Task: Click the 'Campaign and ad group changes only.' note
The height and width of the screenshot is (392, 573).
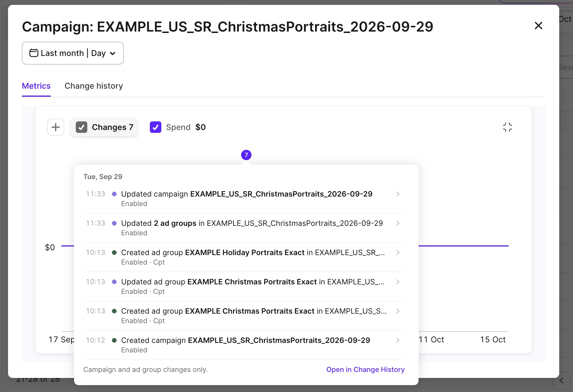Action: [146, 369]
